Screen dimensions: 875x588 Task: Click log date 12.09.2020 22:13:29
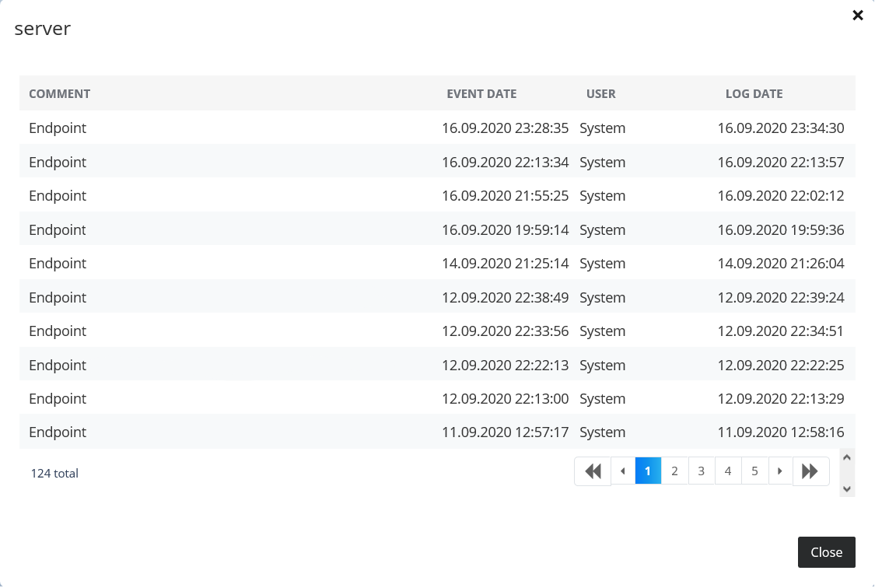[x=781, y=398]
